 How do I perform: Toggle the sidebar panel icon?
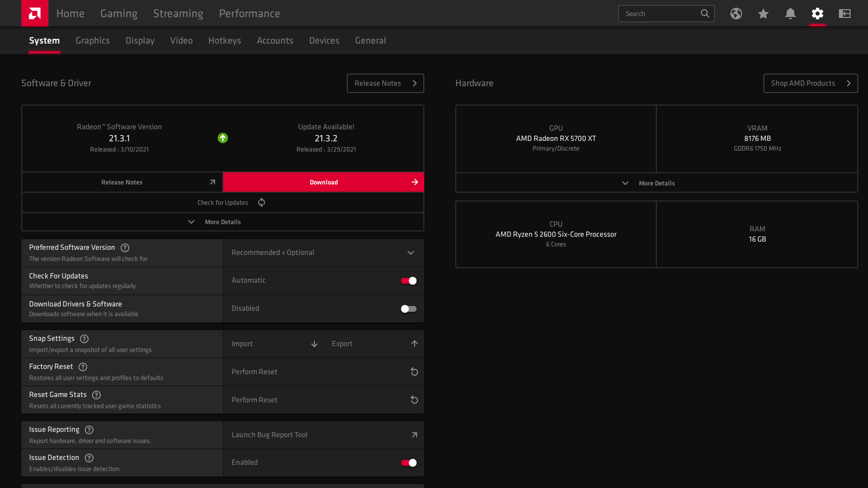tap(844, 14)
